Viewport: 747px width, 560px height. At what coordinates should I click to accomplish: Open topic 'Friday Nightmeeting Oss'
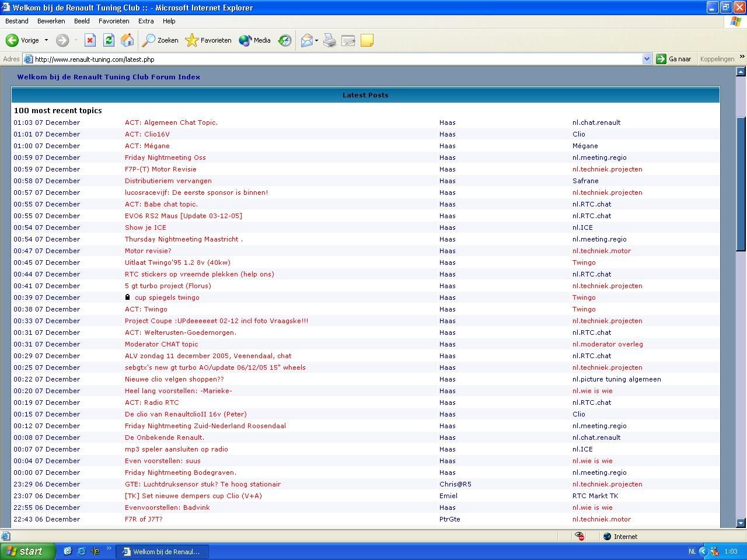pos(165,157)
